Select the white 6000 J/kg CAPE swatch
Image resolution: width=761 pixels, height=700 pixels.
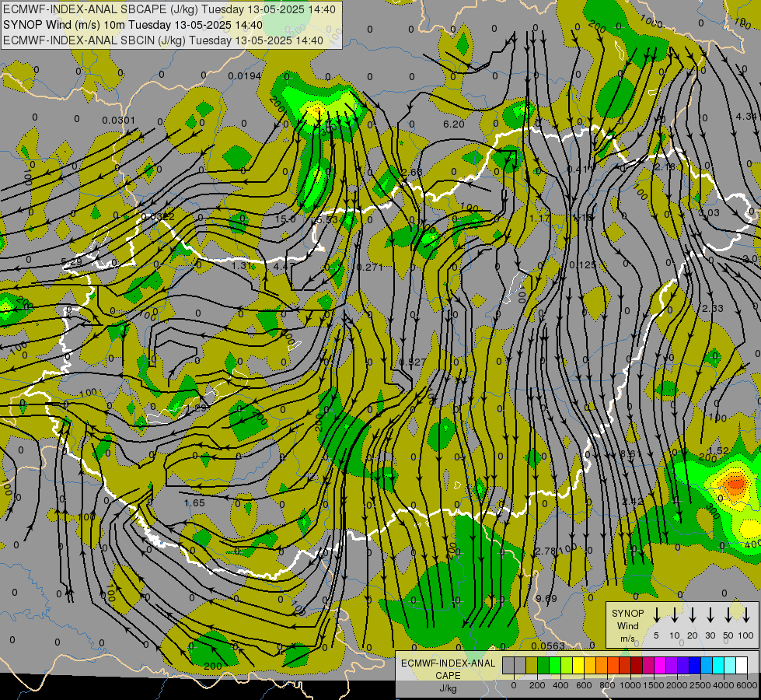742,665
